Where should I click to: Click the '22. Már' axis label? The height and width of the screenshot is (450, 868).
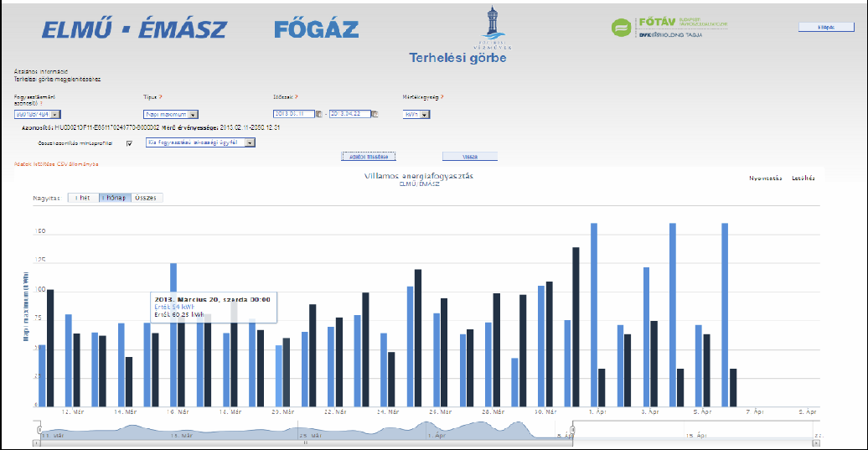point(335,411)
